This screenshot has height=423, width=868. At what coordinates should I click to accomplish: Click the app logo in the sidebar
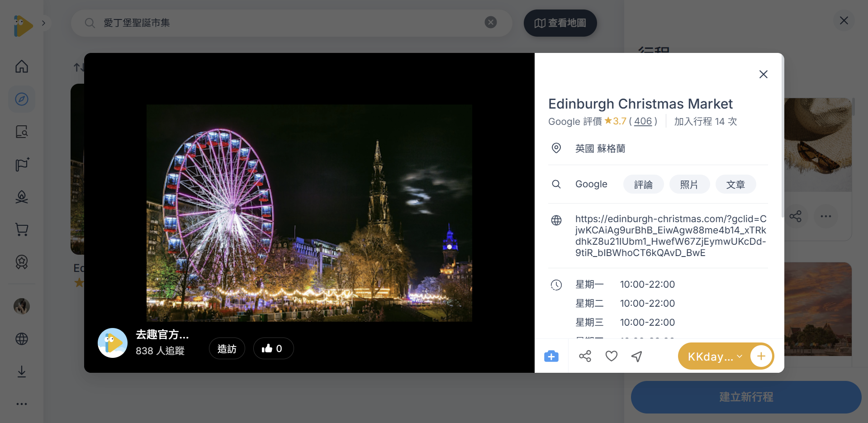pyautogui.click(x=23, y=25)
